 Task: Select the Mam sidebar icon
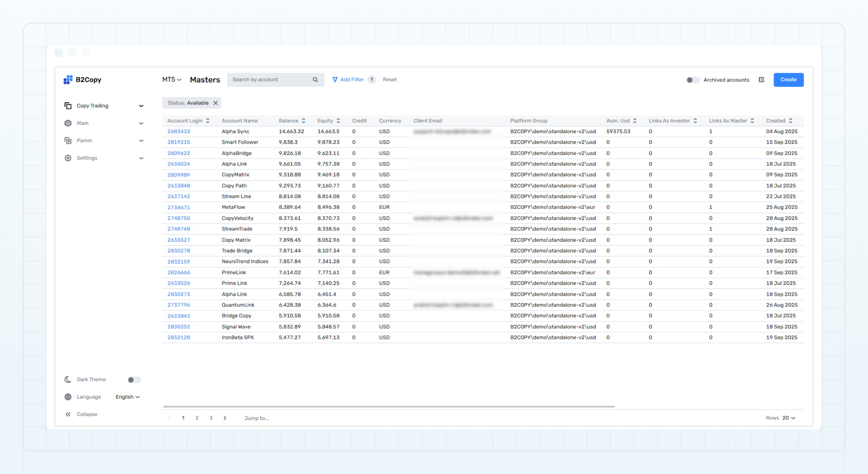point(68,123)
